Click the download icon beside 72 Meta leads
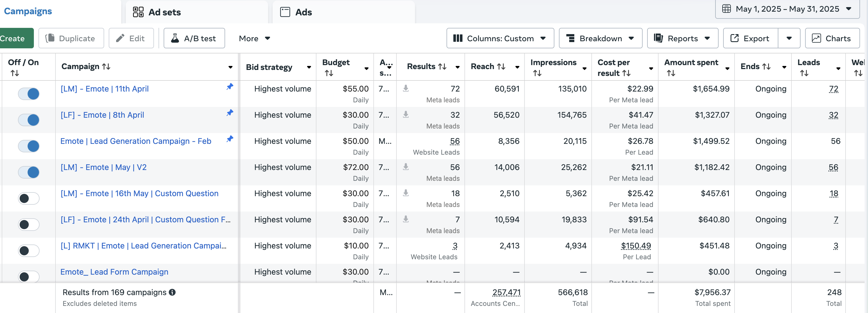 (x=406, y=88)
